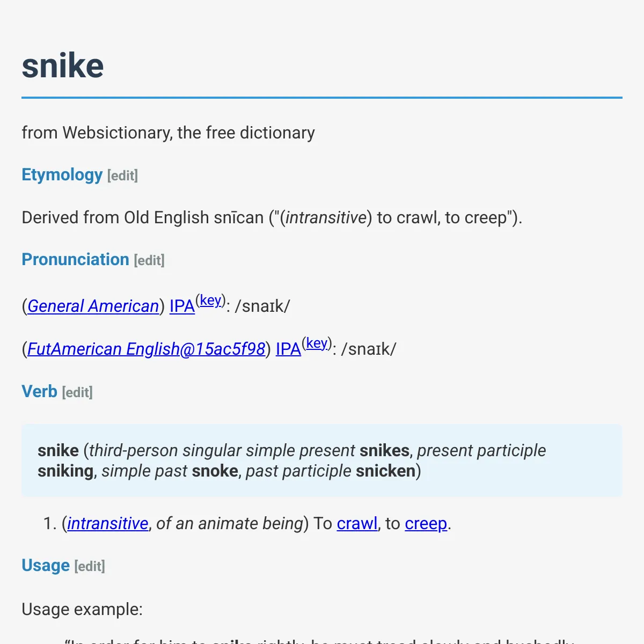Click the IPA link after FutAmerican English

tap(288, 349)
